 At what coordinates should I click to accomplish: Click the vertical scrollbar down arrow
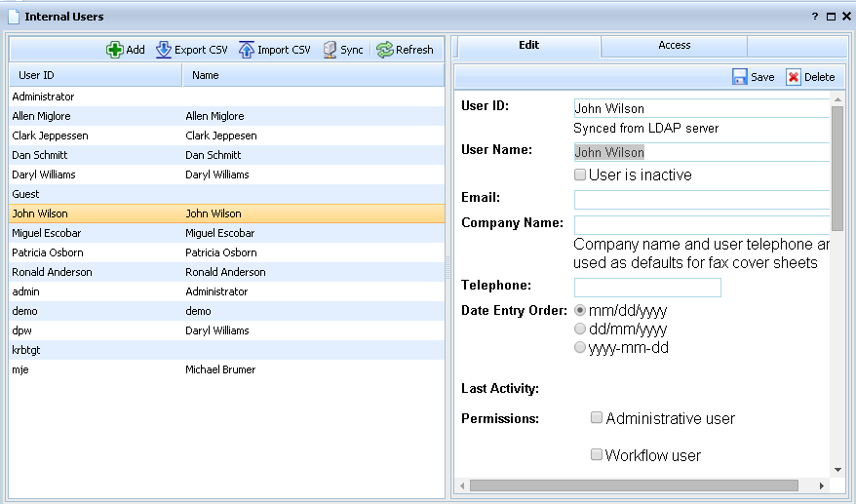tap(836, 470)
